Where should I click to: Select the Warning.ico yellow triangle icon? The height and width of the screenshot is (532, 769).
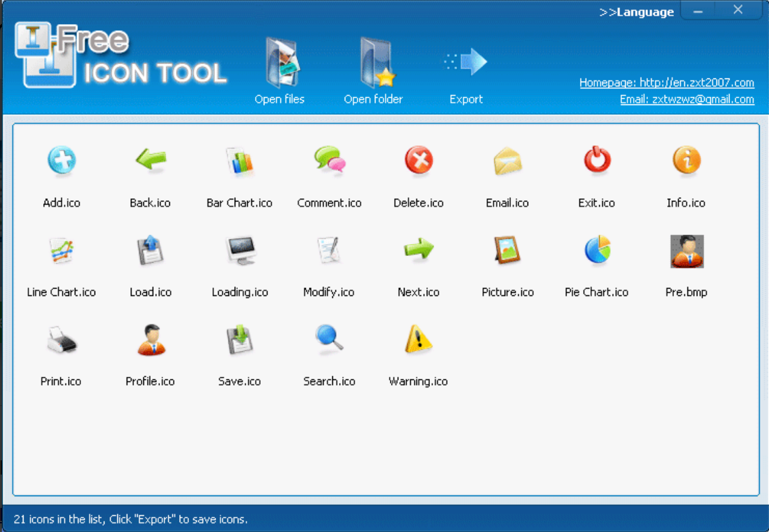tap(418, 340)
